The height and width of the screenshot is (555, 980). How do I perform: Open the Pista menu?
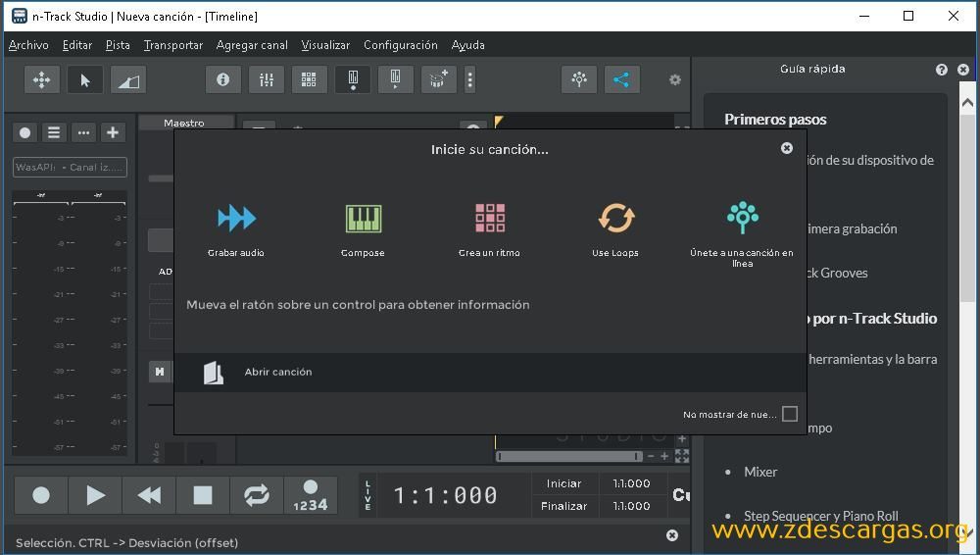click(x=118, y=45)
